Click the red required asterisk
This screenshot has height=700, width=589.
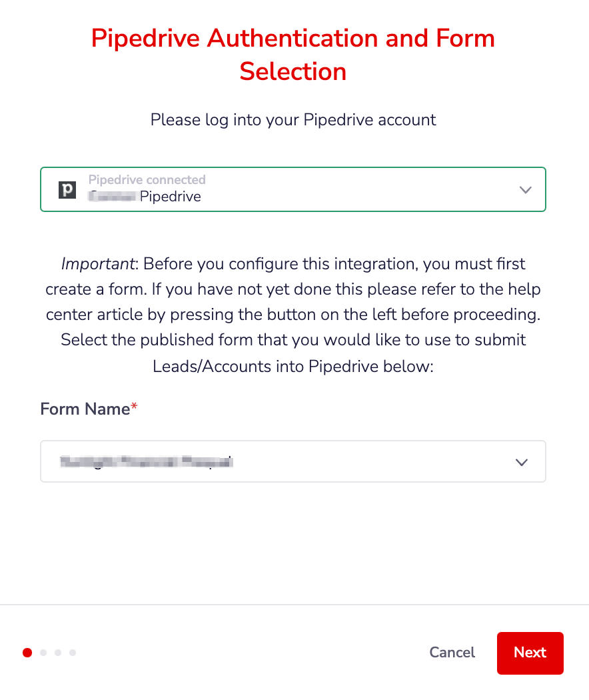(x=134, y=406)
